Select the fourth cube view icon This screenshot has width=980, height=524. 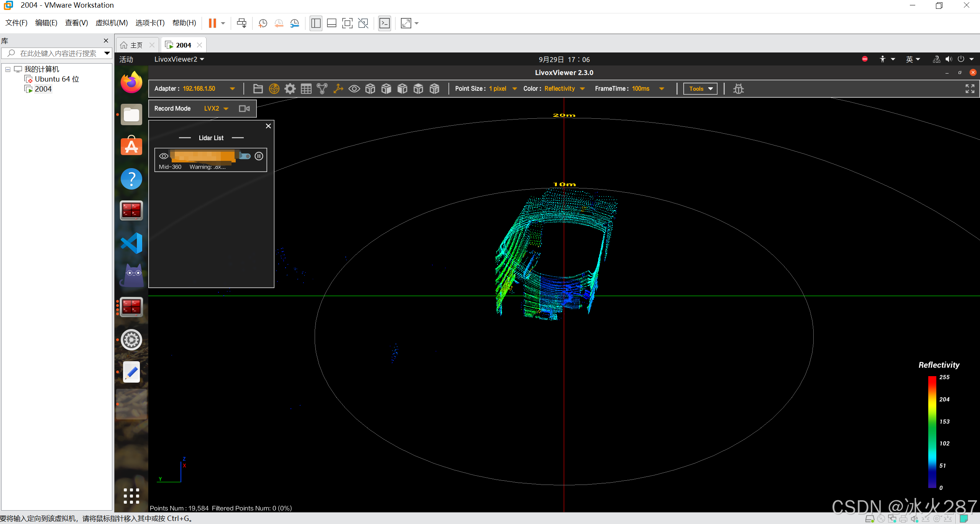pyautogui.click(x=419, y=89)
